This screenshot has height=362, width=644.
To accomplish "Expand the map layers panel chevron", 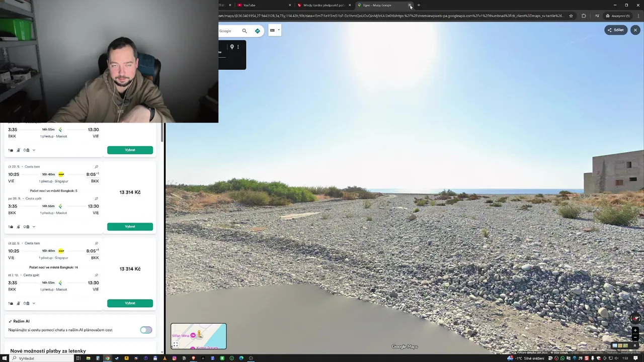I will click(x=635, y=346).
